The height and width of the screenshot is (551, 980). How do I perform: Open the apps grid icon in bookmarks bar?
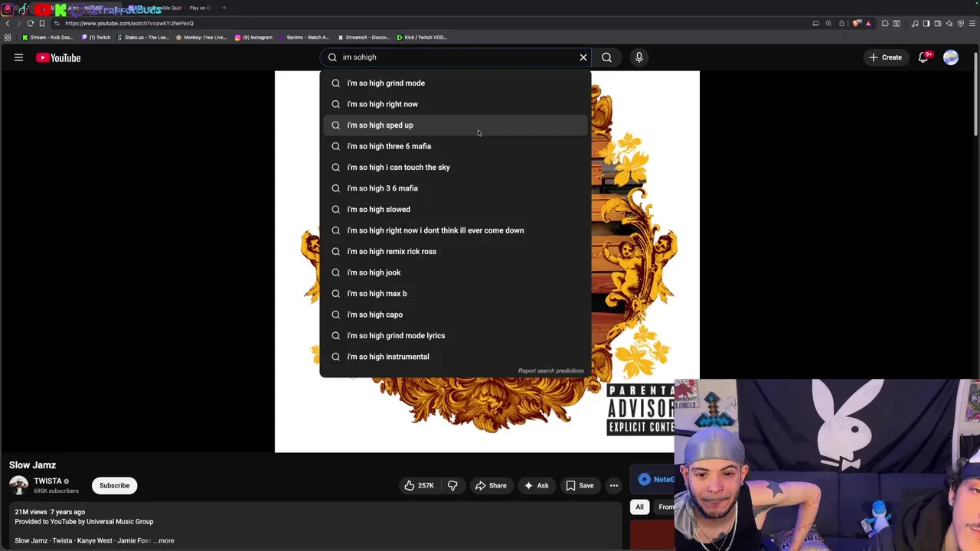click(8, 37)
